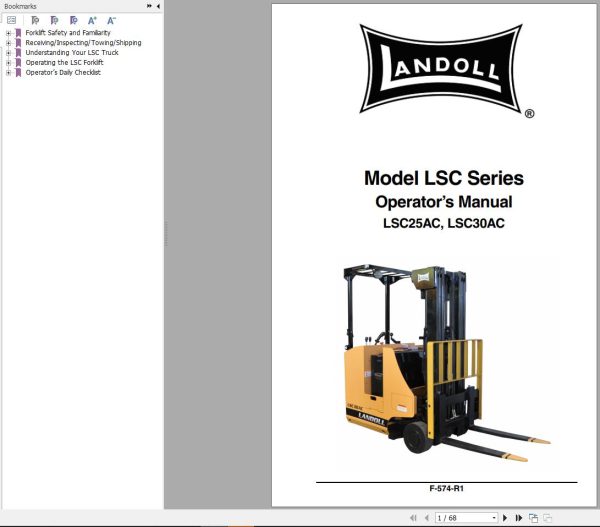Expand Receiving/Inspecting/Towing/Shipping bookmark node
Image resolution: width=600 pixels, height=527 pixels.
8,43
